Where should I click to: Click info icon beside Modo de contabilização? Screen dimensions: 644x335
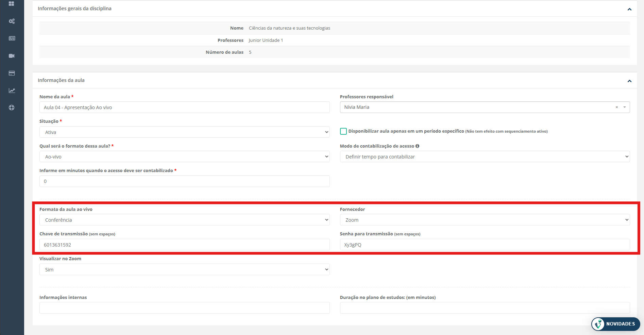(417, 146)
